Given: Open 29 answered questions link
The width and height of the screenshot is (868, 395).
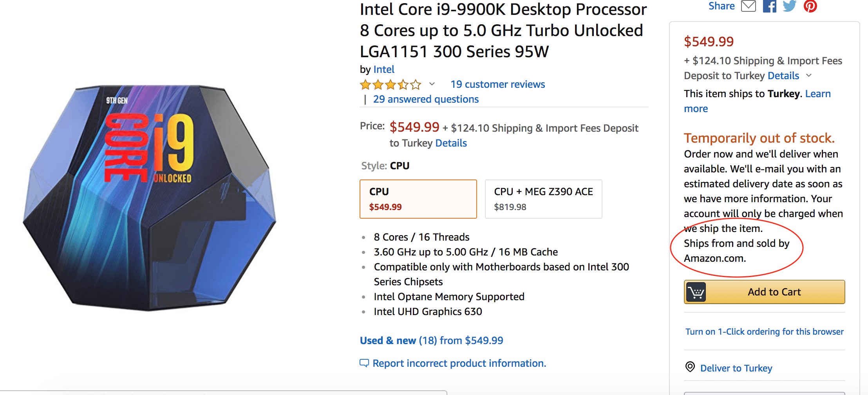Looking at the screenshot, I should coord(426,99).
